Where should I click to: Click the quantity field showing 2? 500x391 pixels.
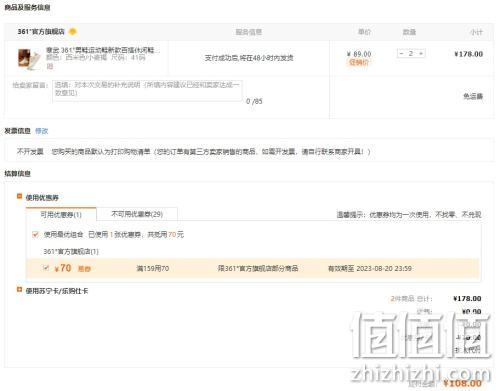(411, 53)
